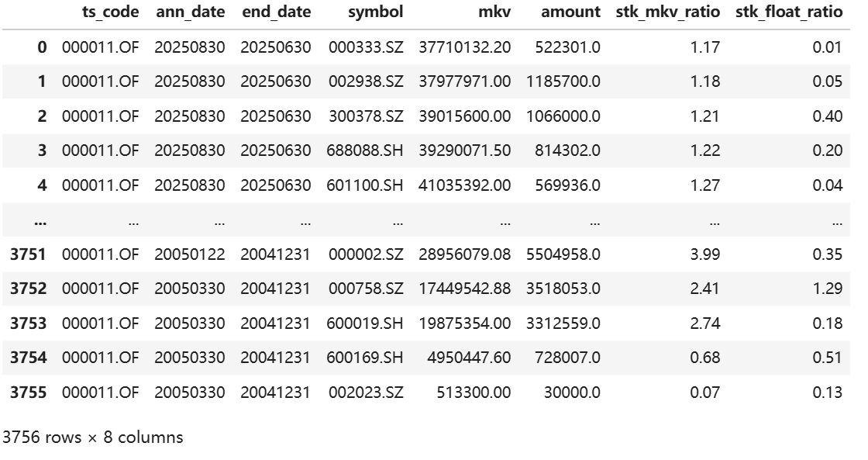Screen dimensions: 868x460
Task: Click the symbol cell 000333.SZ
Action: (366, 47)
